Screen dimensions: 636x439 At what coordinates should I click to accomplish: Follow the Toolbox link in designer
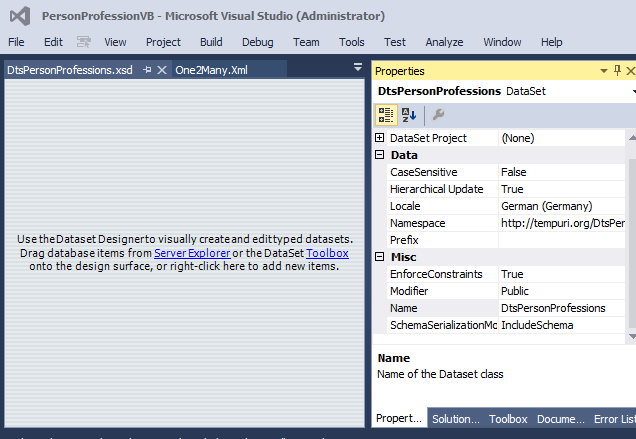[x=327, y=253]
